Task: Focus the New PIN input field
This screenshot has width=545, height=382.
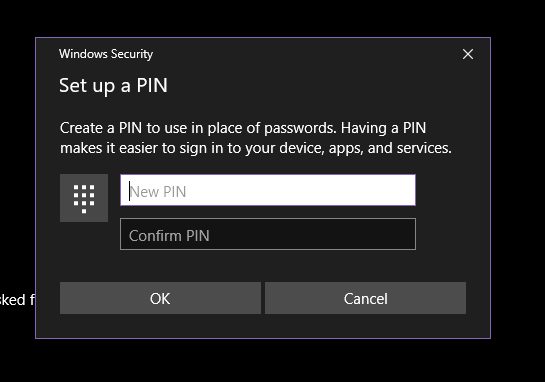Action: pyautogui.click(x=268, y=190)
